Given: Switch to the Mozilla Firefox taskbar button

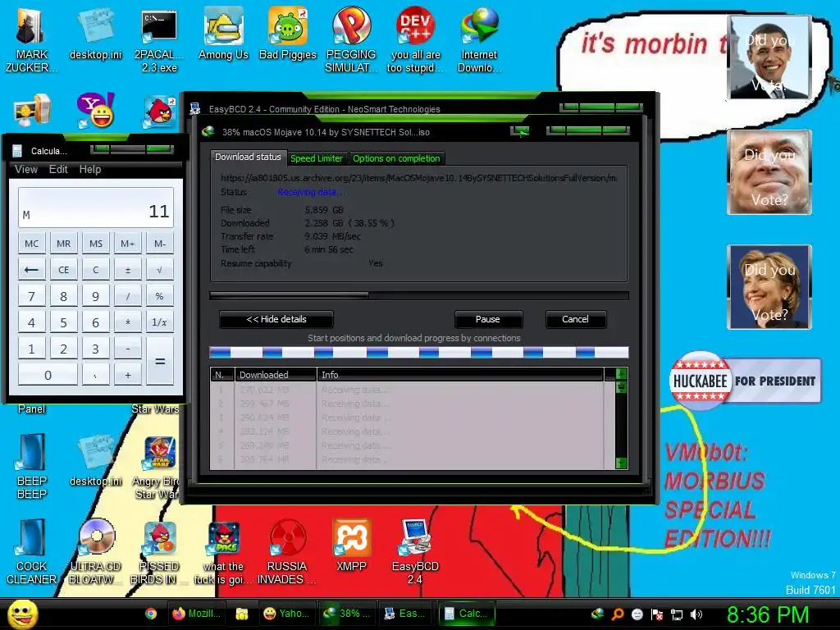Looking at the screenshot, I should click(x=197, y=614).
